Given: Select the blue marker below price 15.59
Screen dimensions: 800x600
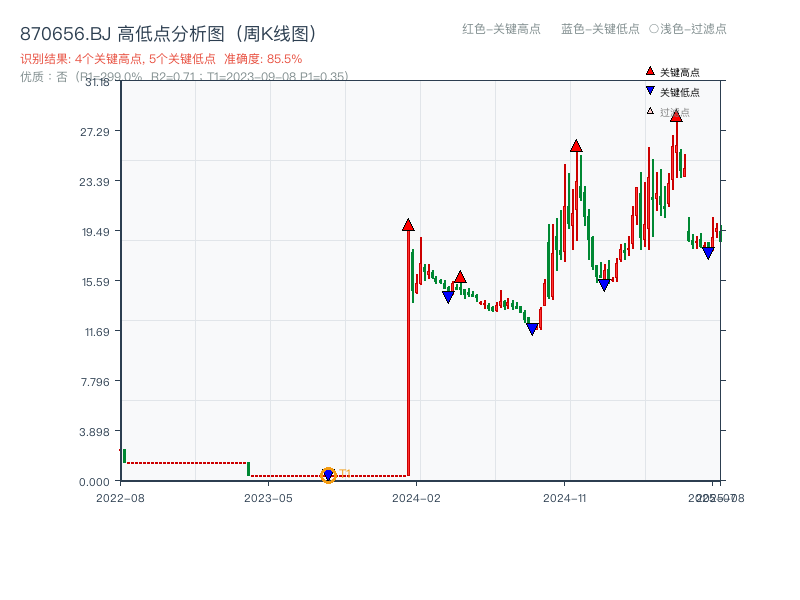Looking at the screenshot, I should (x=448, y=295).
